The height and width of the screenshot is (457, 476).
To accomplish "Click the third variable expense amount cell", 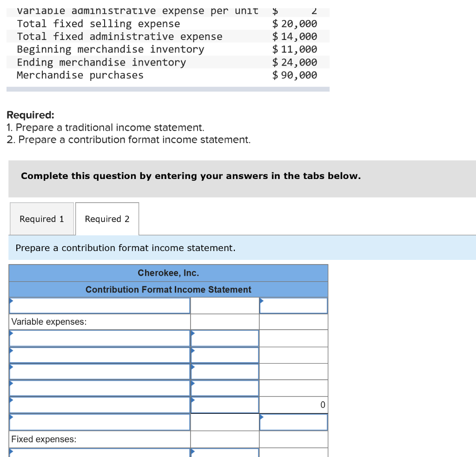I will (x=225, y=371).
